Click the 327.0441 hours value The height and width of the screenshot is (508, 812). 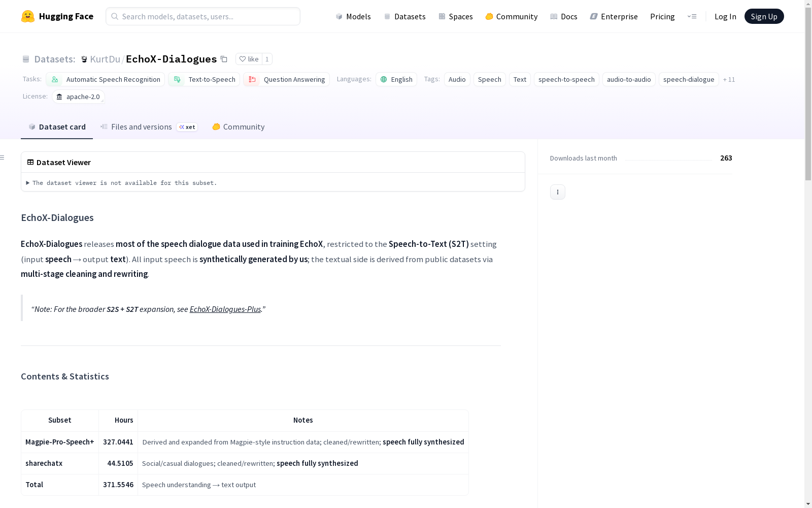tap(118, 442)
